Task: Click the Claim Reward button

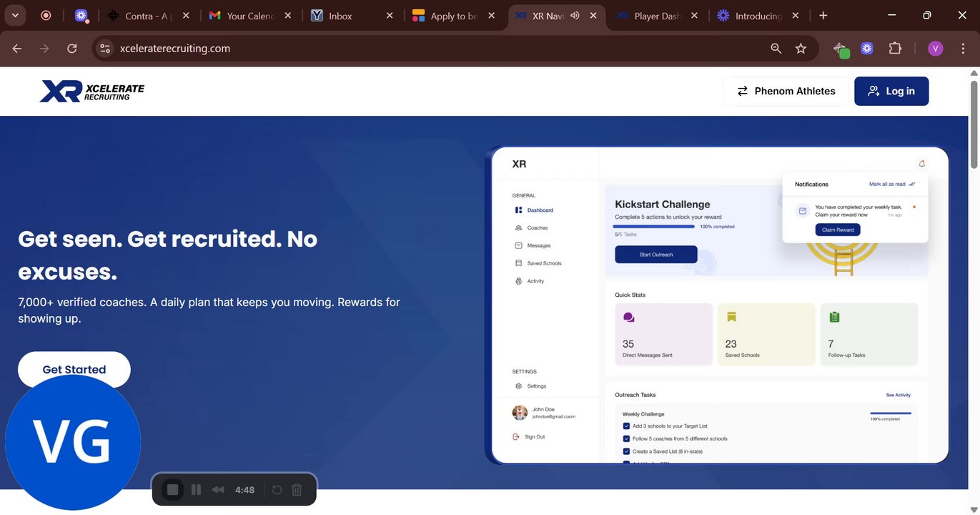Action: tap(838, 230)
